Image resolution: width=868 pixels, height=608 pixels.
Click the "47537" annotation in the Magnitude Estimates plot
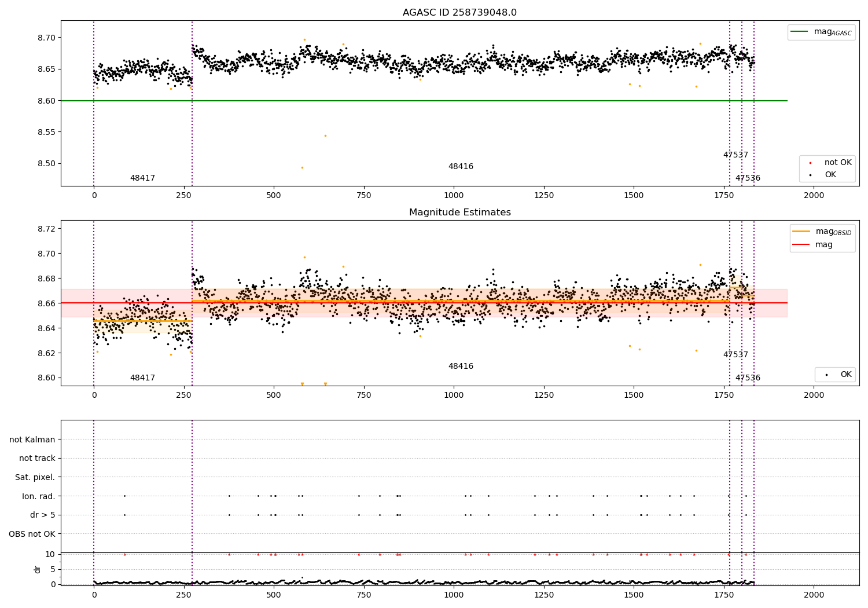[x=735, y=355]
